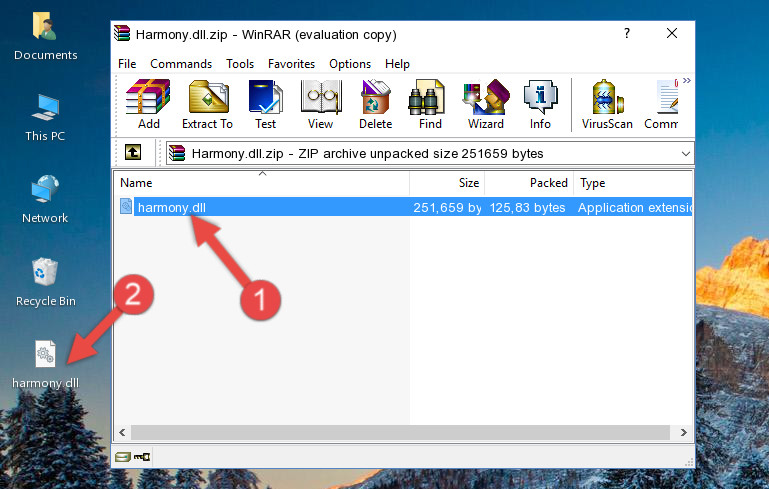Open the View toolbar button

point(321,104)
